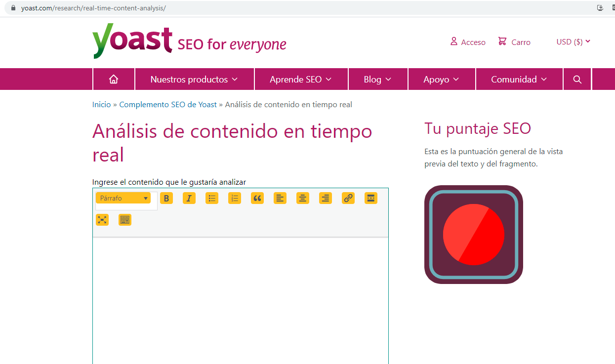Click the Análisis de contenido en tiempo real heading
Image resolution: width=615 pixels, height=364 pixels.
pyautogui.click(x=232, y=143)
